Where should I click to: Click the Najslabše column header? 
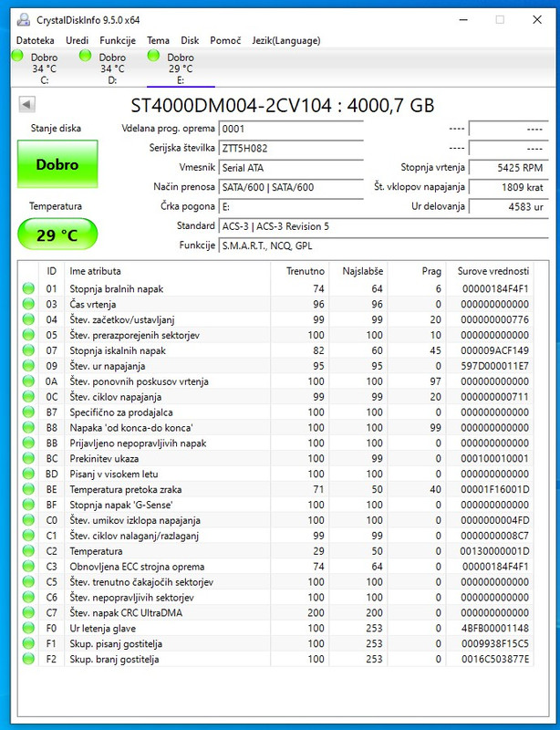(x=359, y=271)
